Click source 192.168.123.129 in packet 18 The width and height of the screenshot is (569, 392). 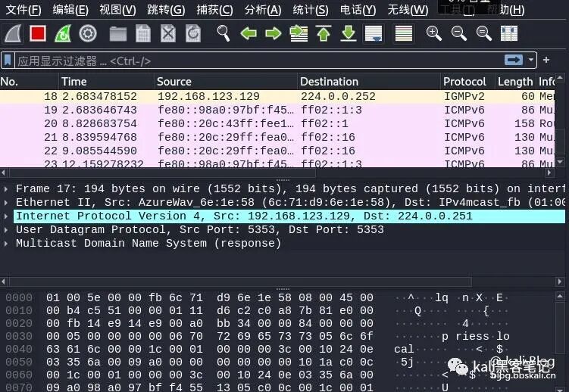click(x=208, y=96)
